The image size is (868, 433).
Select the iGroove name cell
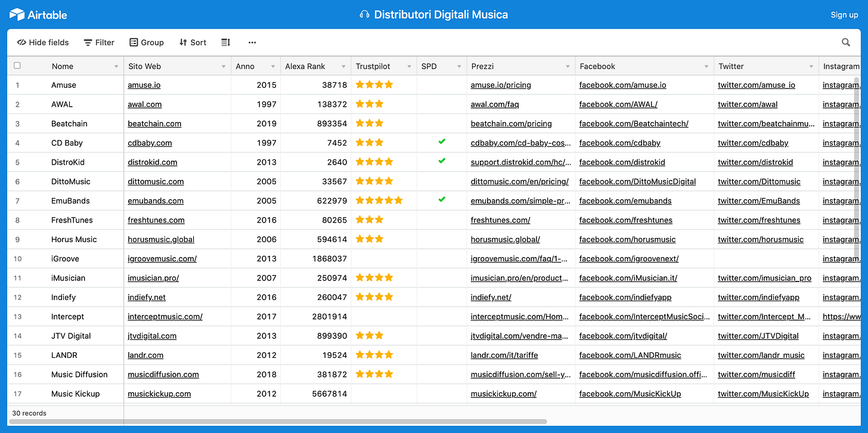point(65,259)
